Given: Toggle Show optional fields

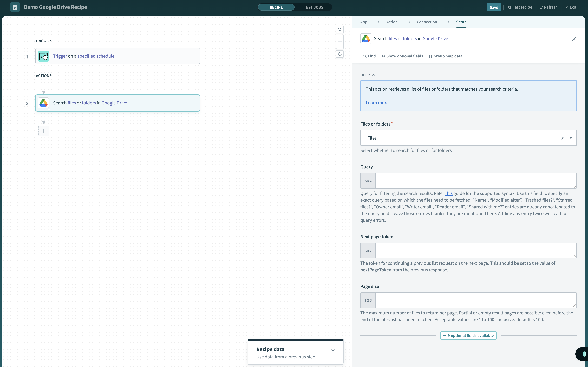Looking at the screenshot, I should tap(402, 56).
